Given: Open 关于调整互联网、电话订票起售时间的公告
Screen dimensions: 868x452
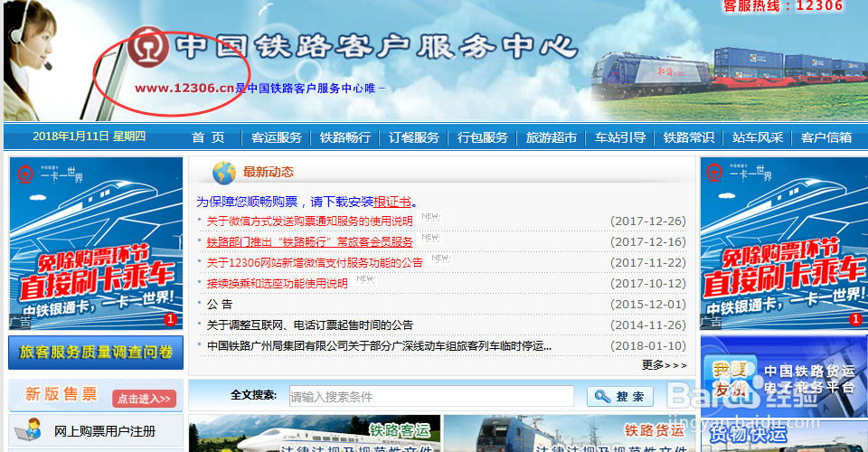Looking at the screenshot, I should point(309,325).
